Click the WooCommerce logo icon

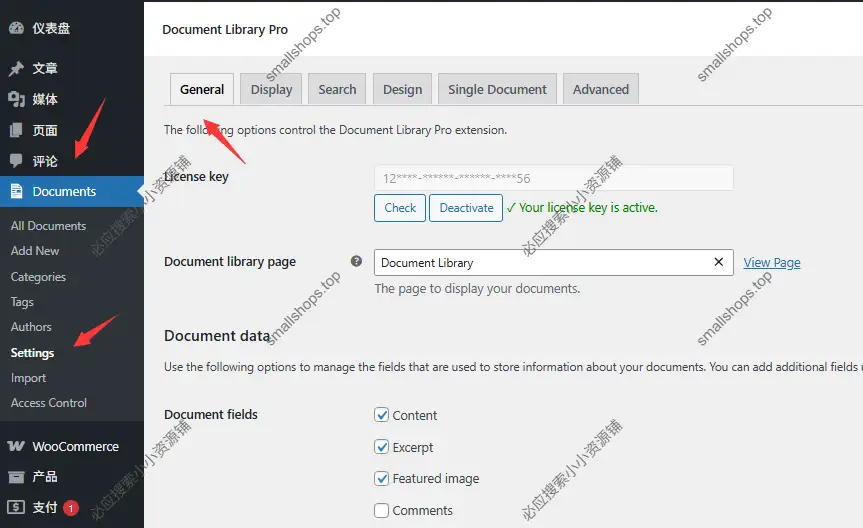tap(17, 446)
